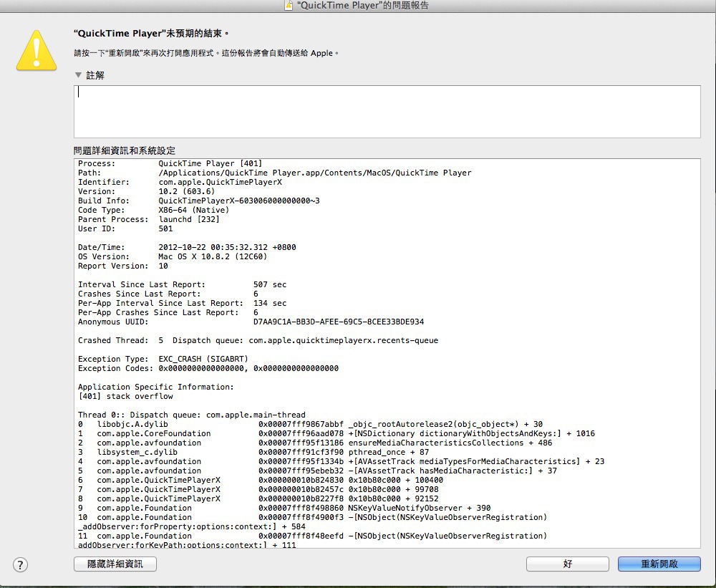Image resolution: width=716 pixels, height=588 pixels.
Task: Click the "QuickTime Player"未預期的結束 heading
Action: (150, 34)
